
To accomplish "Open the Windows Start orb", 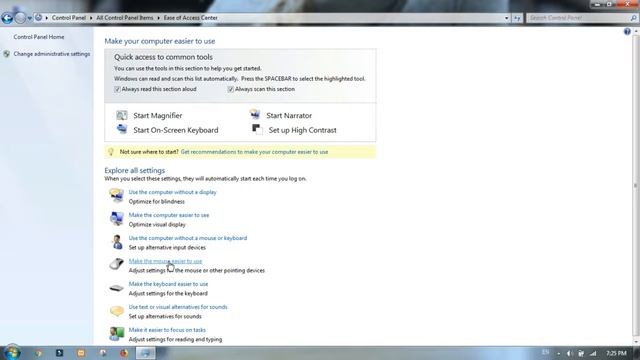I will pyautogui.click(x=11, y=353).
